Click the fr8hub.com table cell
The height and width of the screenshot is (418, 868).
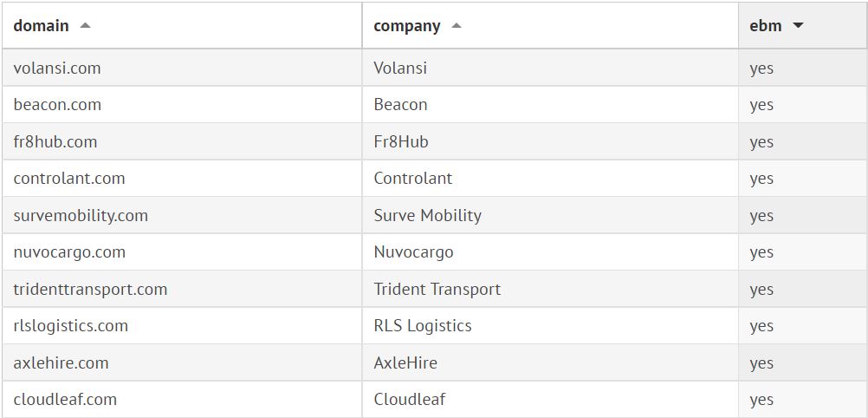(x=55, y=141)
